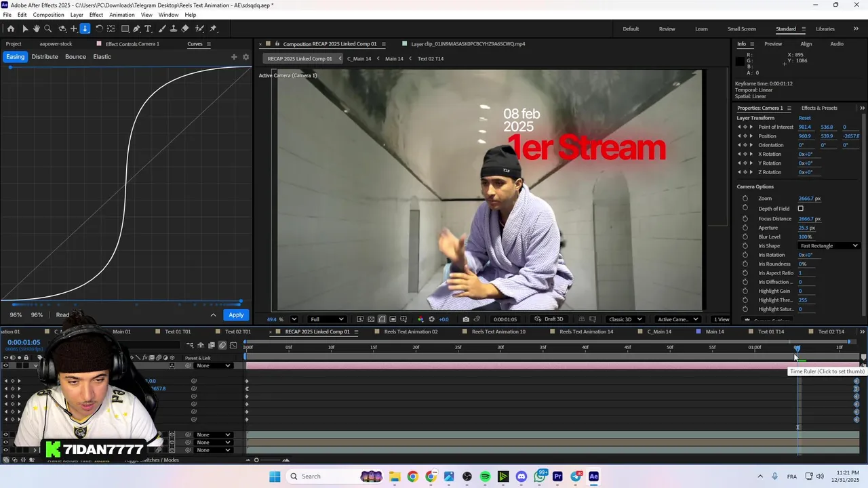Select the Selection arrow tool
Viewport: 868px width, 488px height.
25,28
